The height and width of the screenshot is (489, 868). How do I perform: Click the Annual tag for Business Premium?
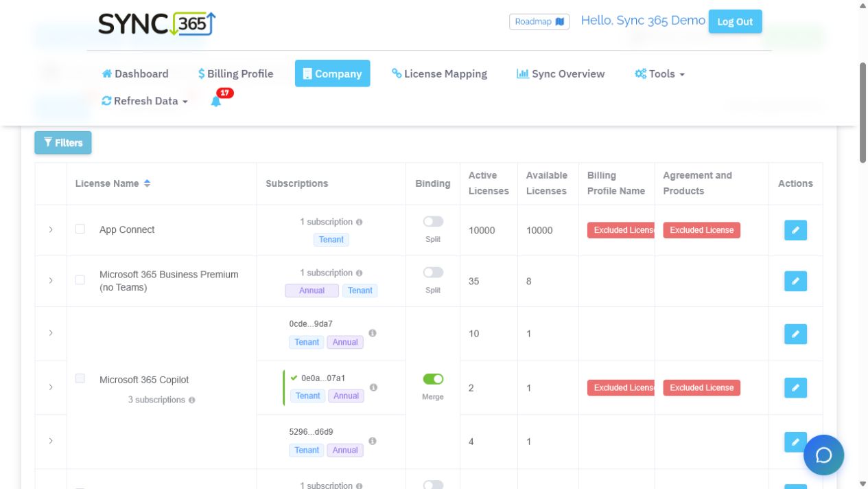(312, 291)
